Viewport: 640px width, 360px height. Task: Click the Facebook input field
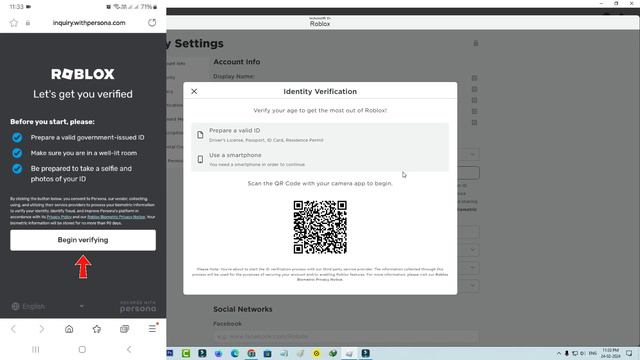[x=346, y=336]
